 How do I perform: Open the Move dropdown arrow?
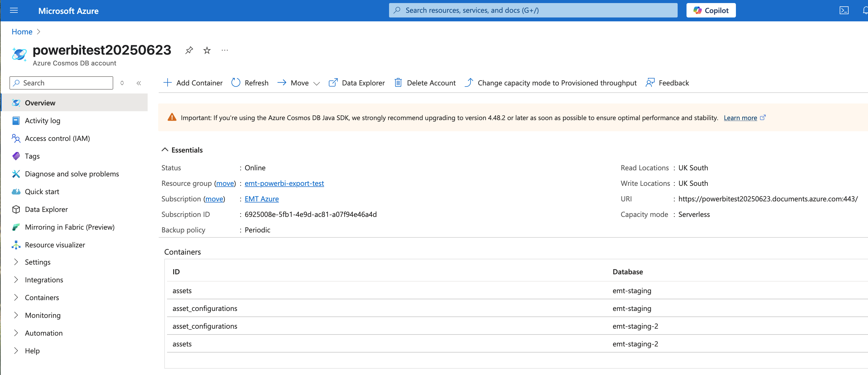[316, 83]
